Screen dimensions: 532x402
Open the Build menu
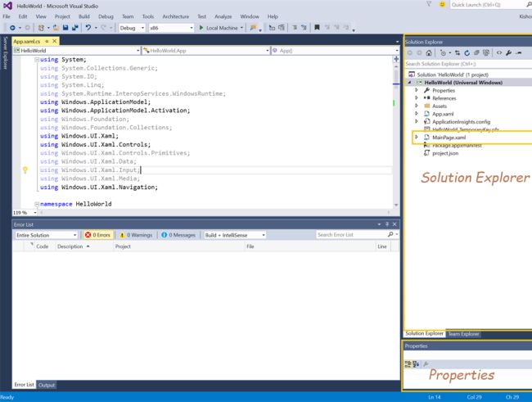[x=84, y=16]
